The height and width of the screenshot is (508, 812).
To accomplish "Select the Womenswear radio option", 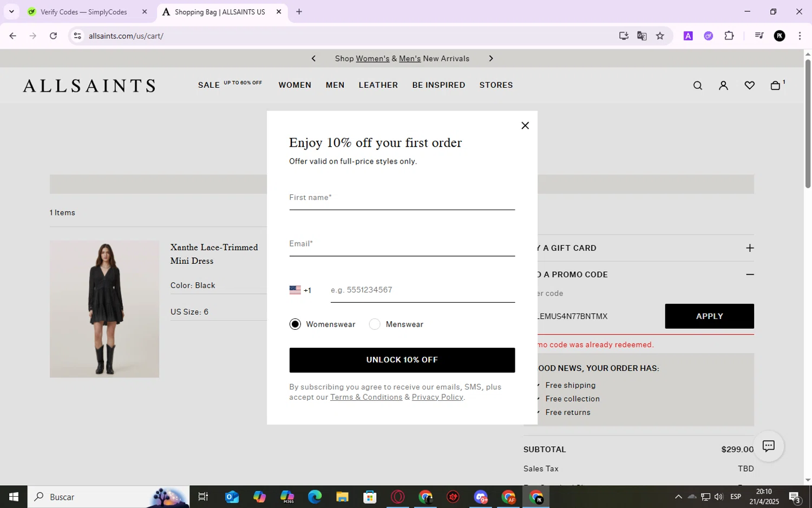I will pos(295,324).
